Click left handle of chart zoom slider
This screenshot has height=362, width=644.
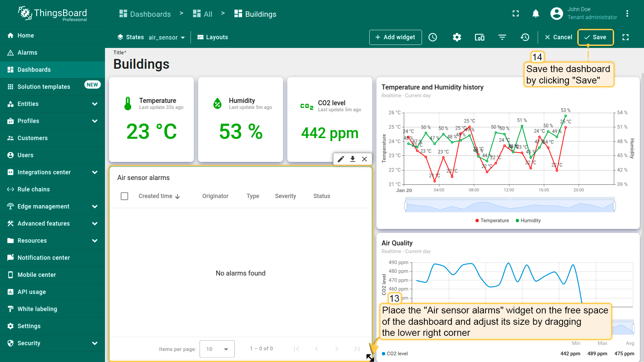click(406, 206)
